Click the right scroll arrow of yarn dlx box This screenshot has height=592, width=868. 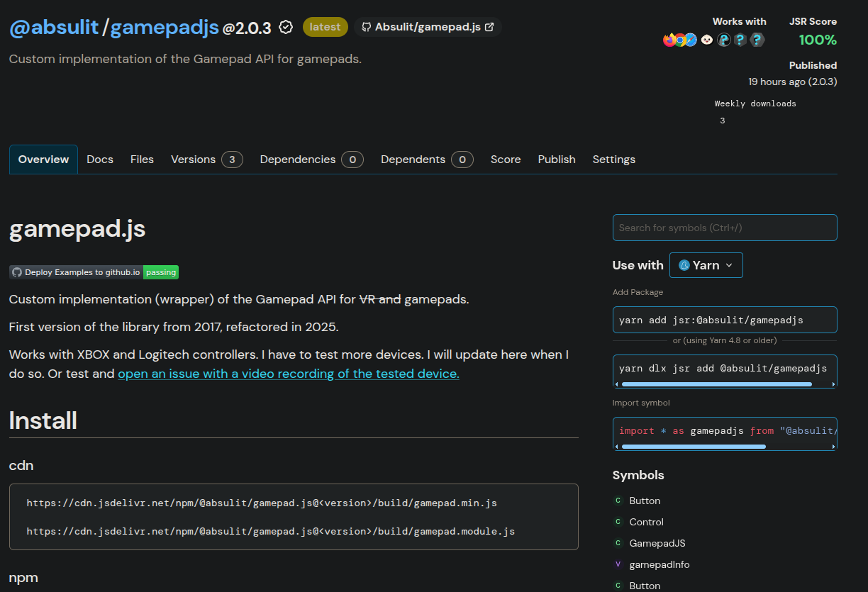(x=833, y=384)
